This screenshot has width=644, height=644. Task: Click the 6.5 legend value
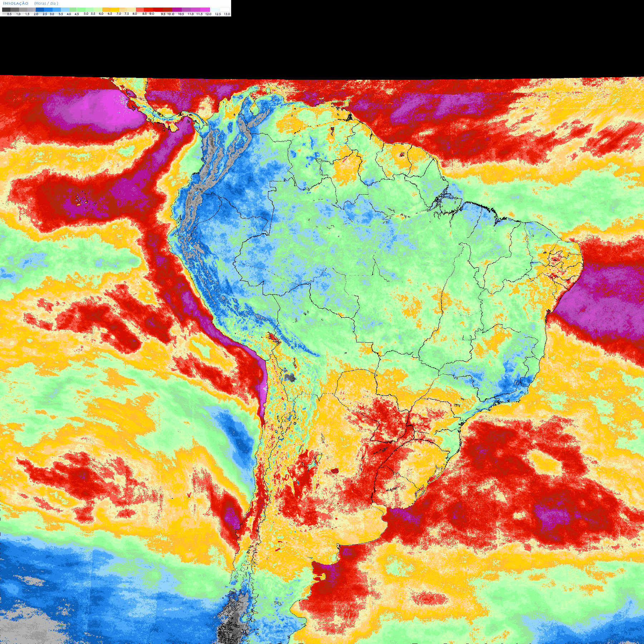pyautogui.click(x=110, y=14)
